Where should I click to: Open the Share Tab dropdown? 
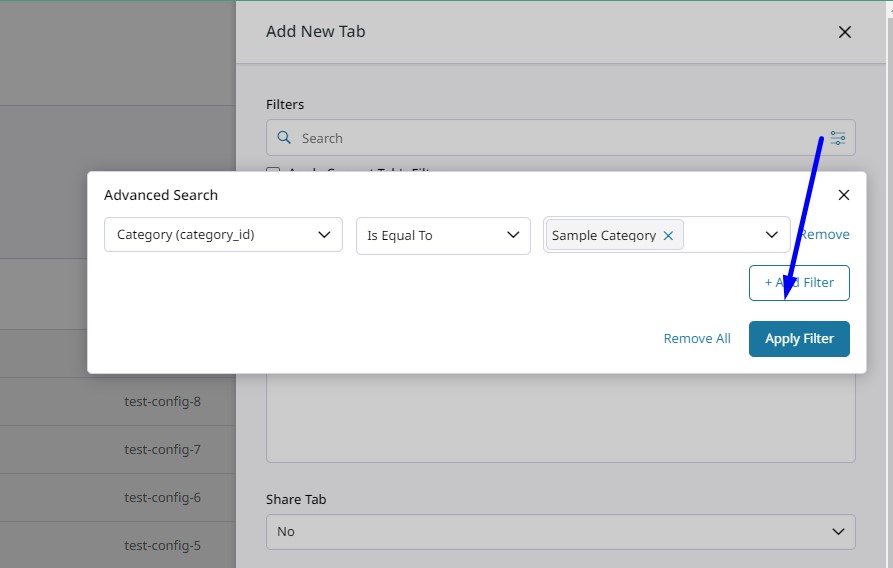point(560,531)
